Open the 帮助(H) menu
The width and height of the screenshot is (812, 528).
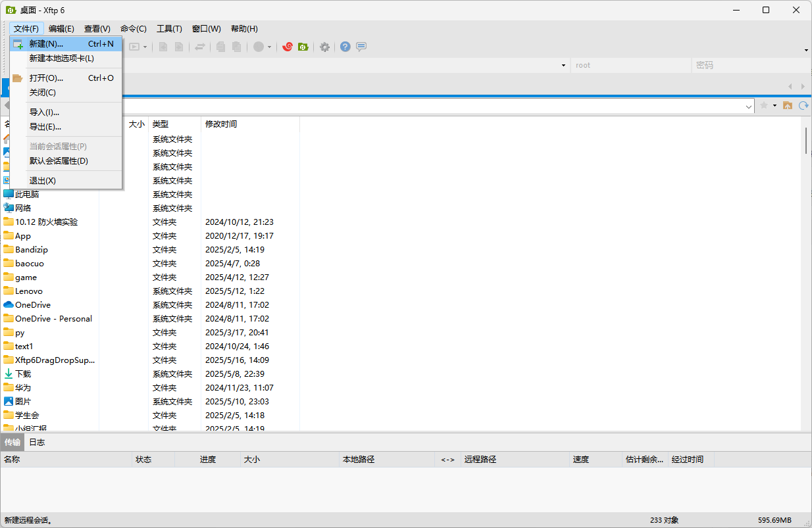(x=244, y=29)
